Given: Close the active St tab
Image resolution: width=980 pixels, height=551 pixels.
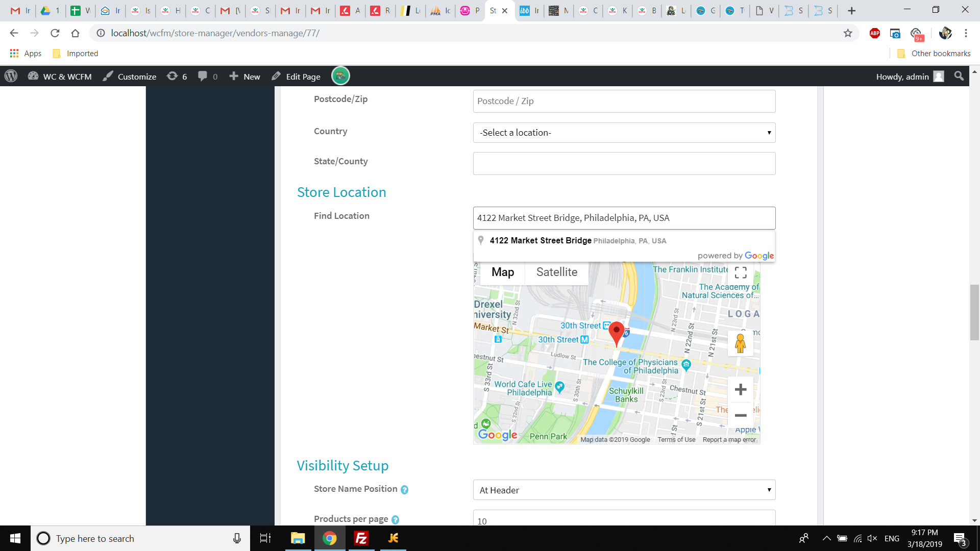Looking at the screenshot, I should click(504, 11).
